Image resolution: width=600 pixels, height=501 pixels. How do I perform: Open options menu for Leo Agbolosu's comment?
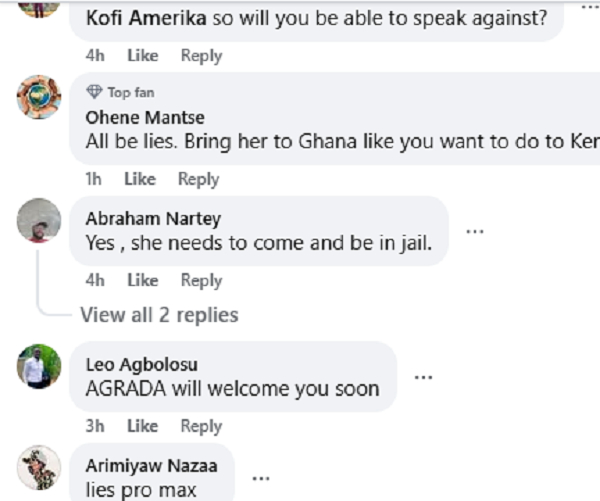[x=424, y=377]
